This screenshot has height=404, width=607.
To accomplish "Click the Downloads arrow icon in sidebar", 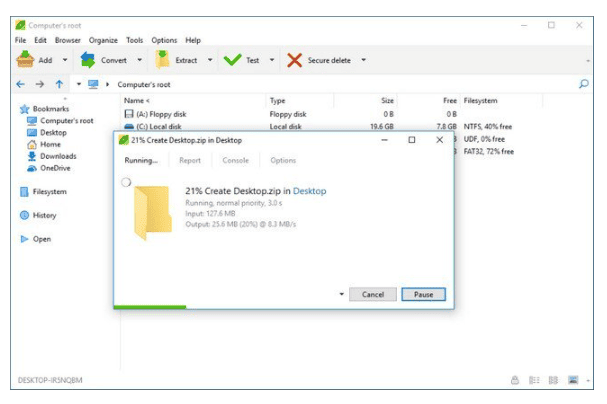I will 32,156.
